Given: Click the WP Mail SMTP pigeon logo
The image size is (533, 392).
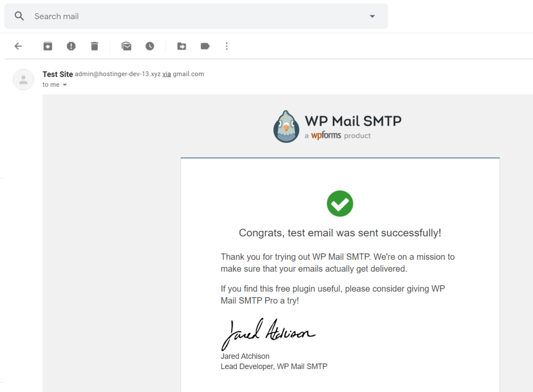Looking at the screenshot, I should click(286, 127).
